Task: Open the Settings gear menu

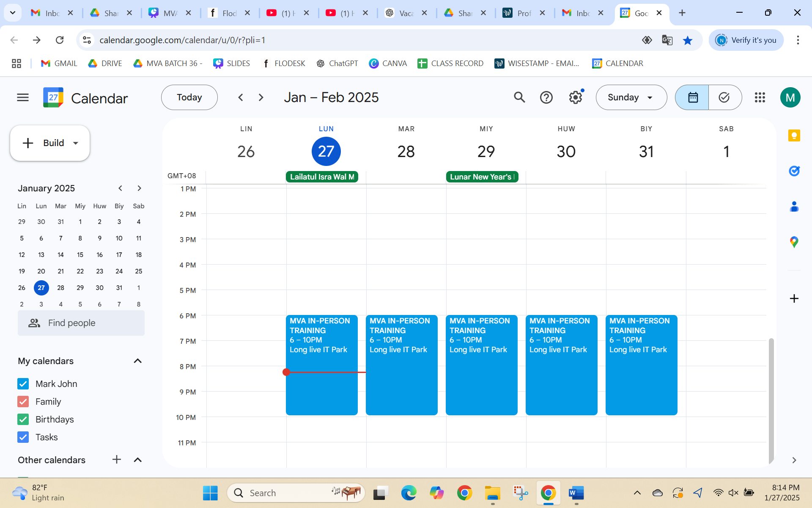Action: click(575, 97)
